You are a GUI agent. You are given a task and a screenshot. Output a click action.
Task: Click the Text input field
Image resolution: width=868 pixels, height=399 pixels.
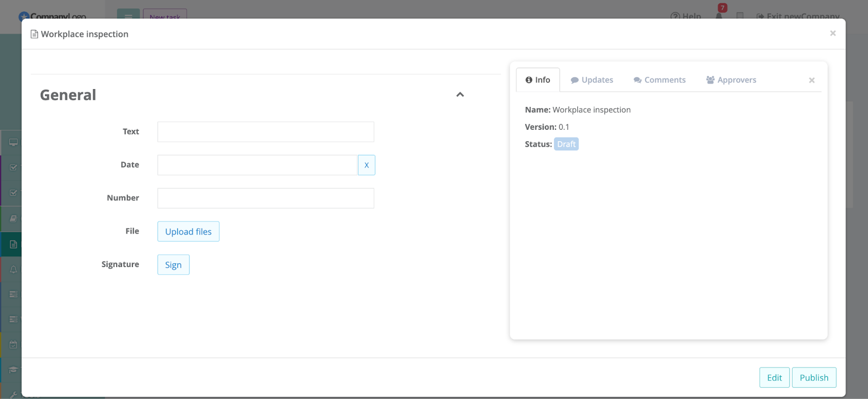coord(266,132)
